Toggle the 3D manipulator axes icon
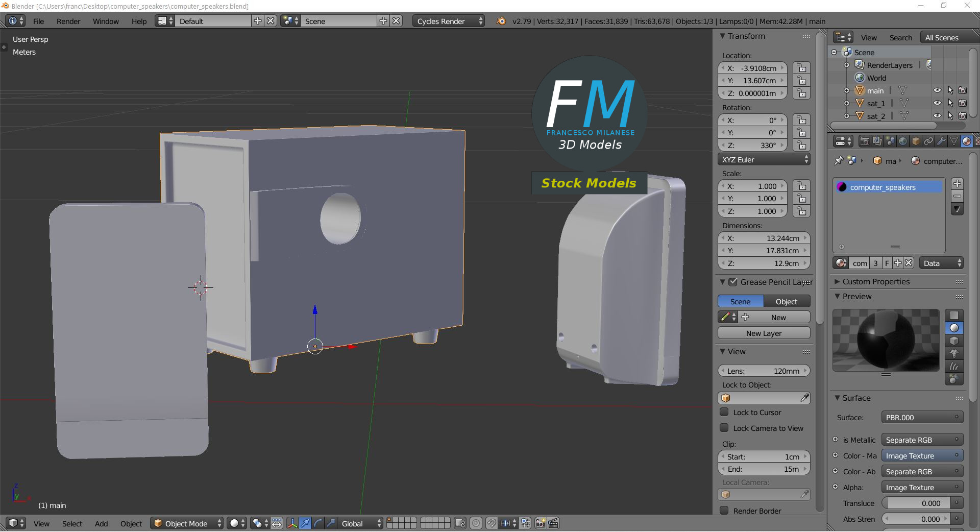This screenshot has height=532, width=980. (292, 523)
